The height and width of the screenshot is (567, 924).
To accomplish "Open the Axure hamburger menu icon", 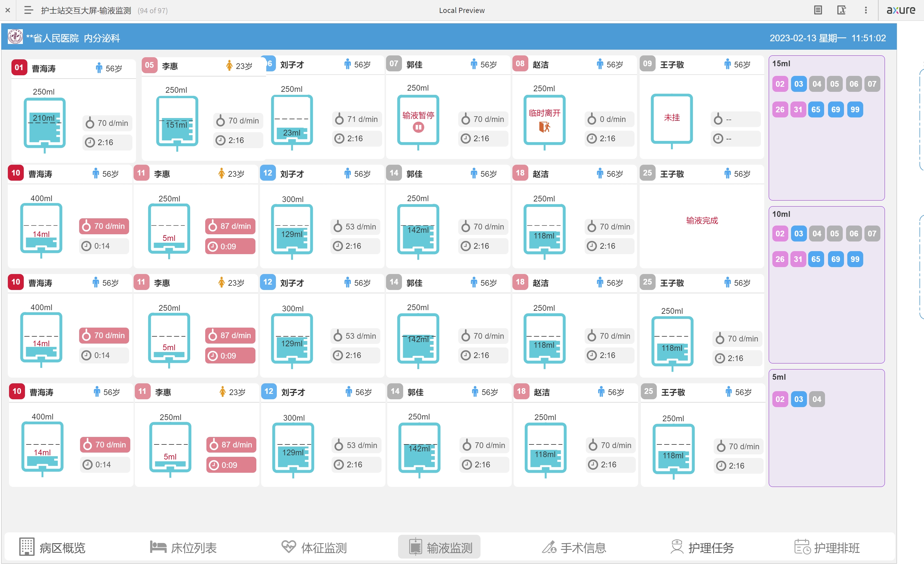I will pos(29,10).
